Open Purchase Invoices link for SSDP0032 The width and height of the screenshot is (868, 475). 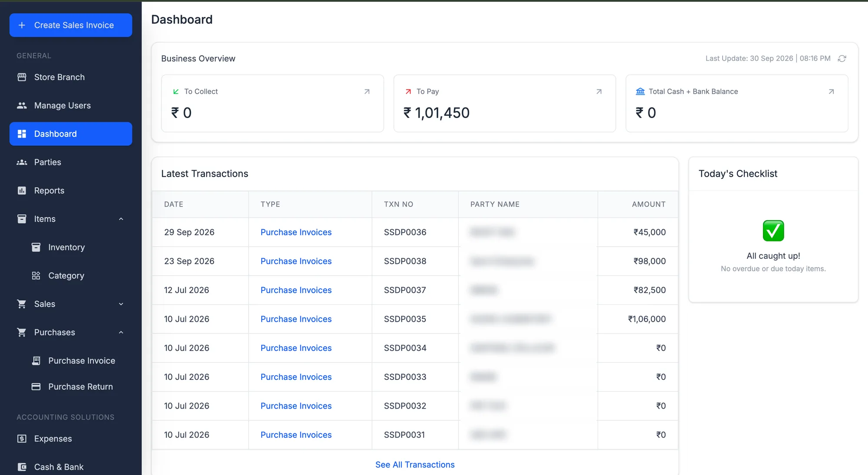296,406
